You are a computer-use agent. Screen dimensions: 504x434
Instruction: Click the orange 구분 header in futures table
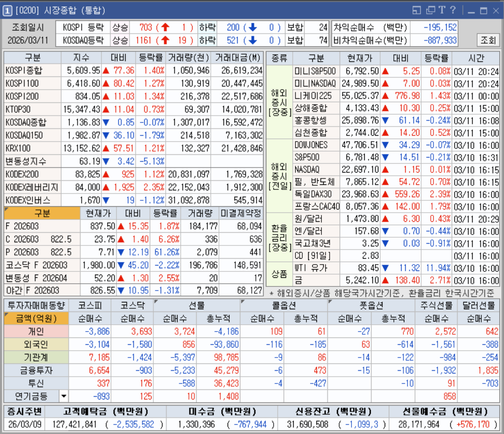tap(42, 213)
